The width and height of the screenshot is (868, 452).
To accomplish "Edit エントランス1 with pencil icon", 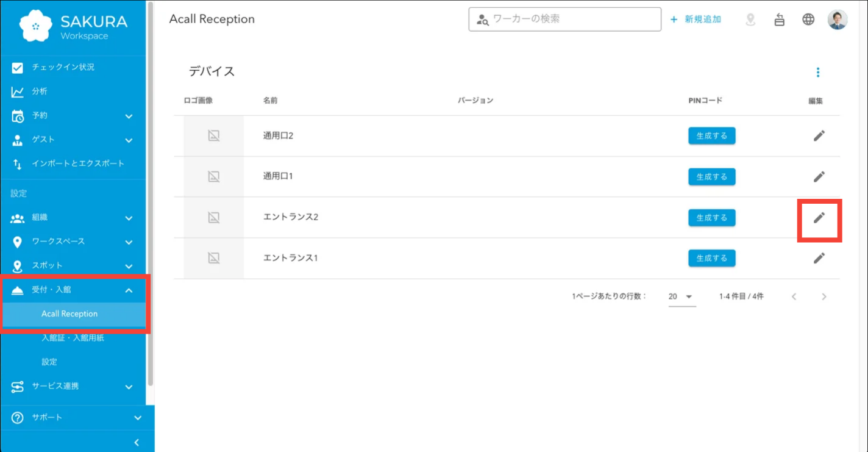I will (819, 258).
